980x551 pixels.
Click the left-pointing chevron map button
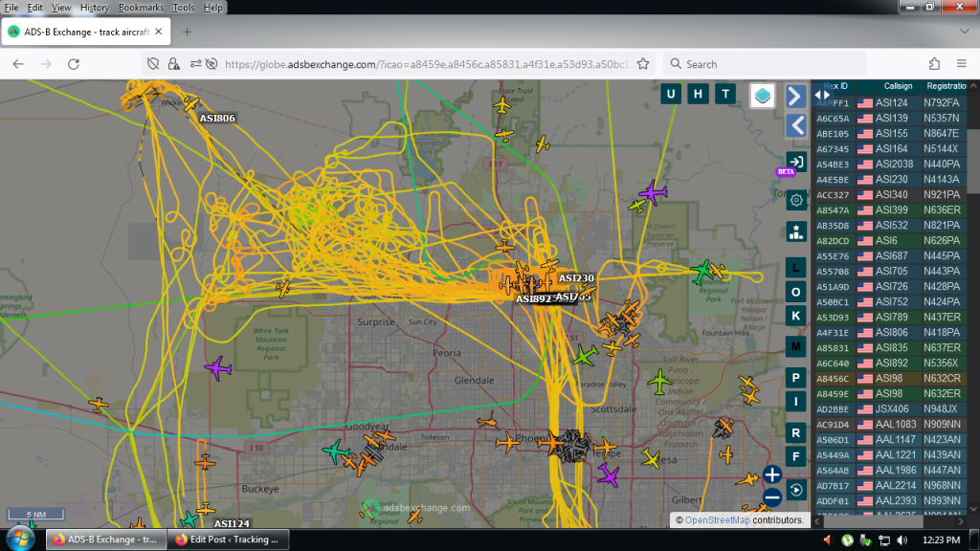795,125
